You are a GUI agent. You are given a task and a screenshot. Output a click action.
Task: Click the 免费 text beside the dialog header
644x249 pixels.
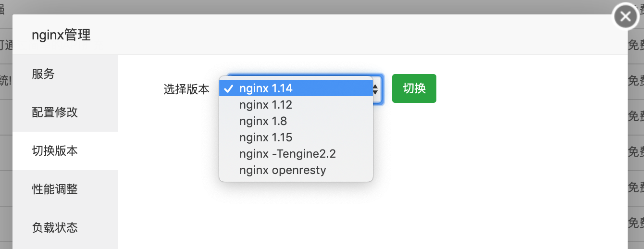pos(636,46)
